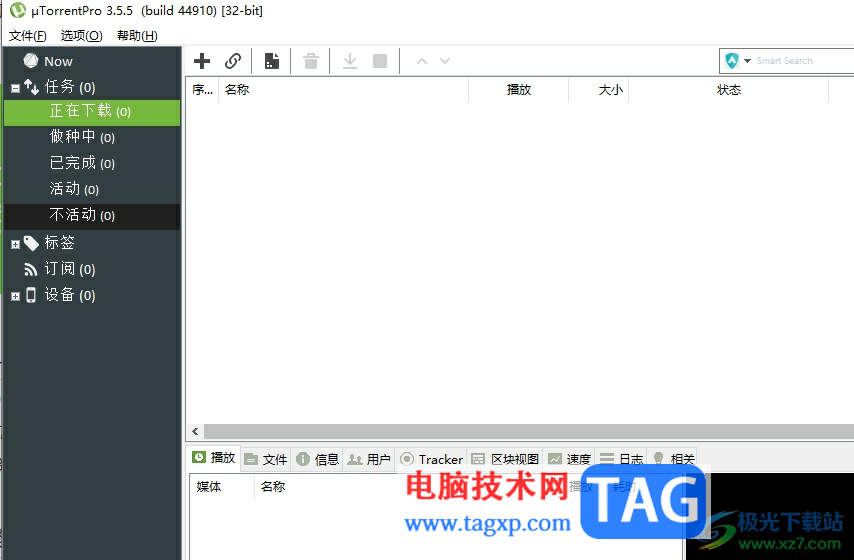Screen dimensions: 854x560
Task: Click the Remove torrent trash icon
Action: pos(311,61)
